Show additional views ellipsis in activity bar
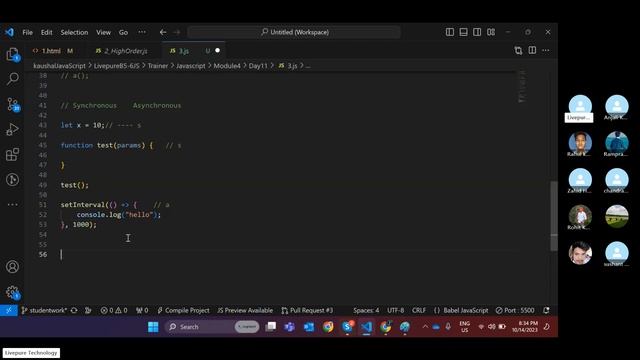The image size is (640, 360). point(12,204)
